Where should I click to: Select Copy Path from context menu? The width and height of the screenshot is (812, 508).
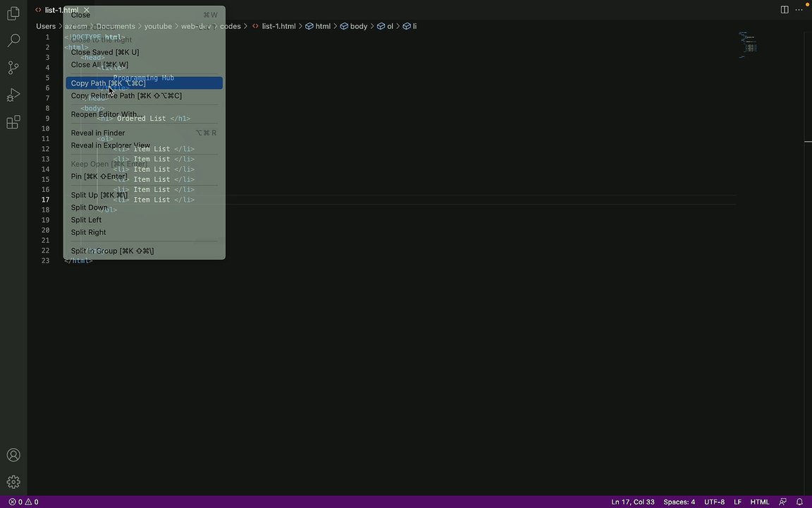108,83
